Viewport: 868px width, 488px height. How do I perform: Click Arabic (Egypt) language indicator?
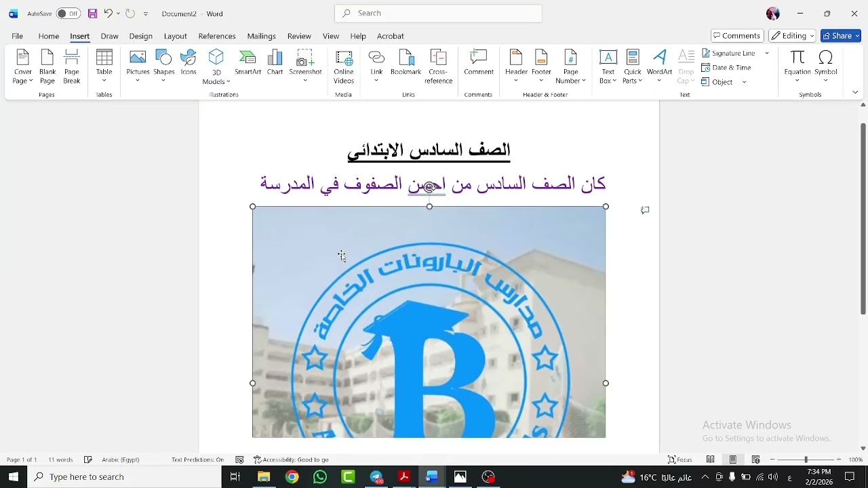121,460
